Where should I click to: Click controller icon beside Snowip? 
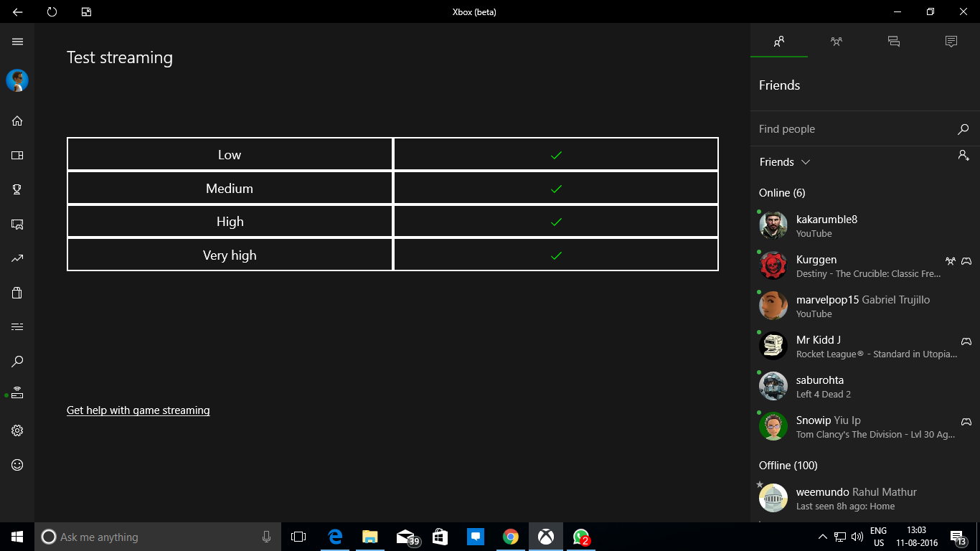[x=966, y=422]
